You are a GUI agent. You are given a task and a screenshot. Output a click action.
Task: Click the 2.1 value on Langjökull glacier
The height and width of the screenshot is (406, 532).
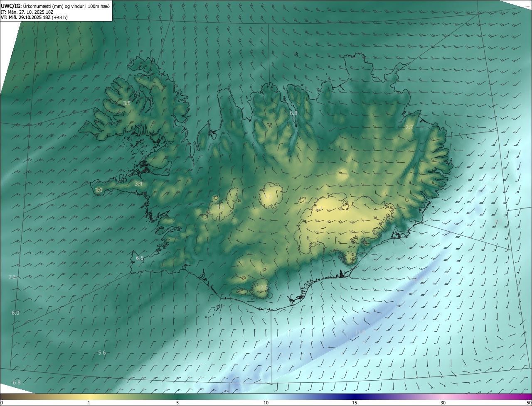(x=221, y=207)
